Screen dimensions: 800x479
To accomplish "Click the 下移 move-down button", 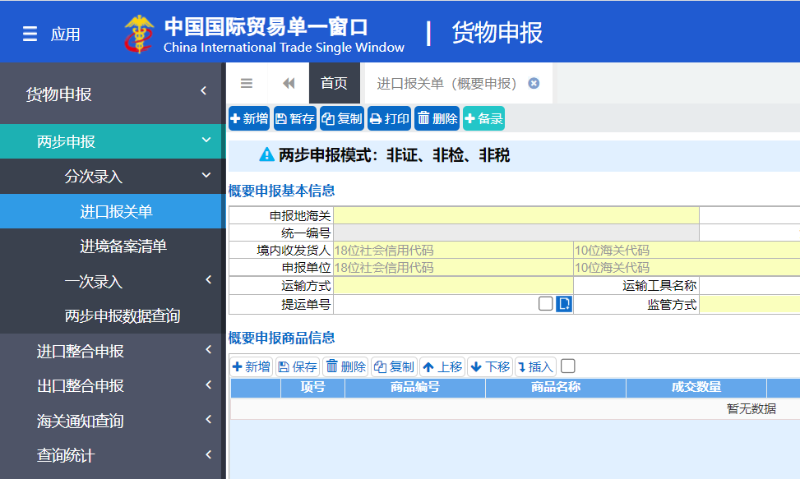I will coord(490,366).
